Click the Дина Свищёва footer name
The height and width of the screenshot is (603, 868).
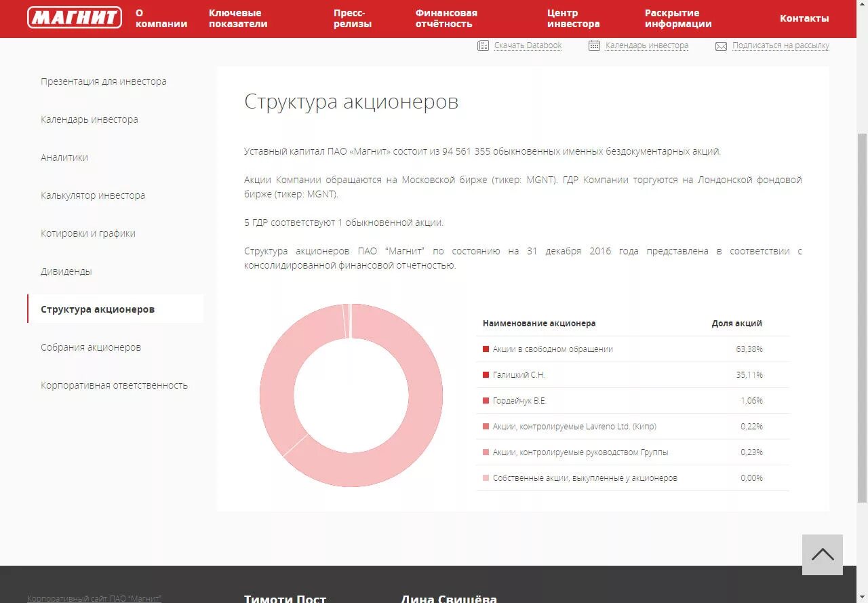448,599
